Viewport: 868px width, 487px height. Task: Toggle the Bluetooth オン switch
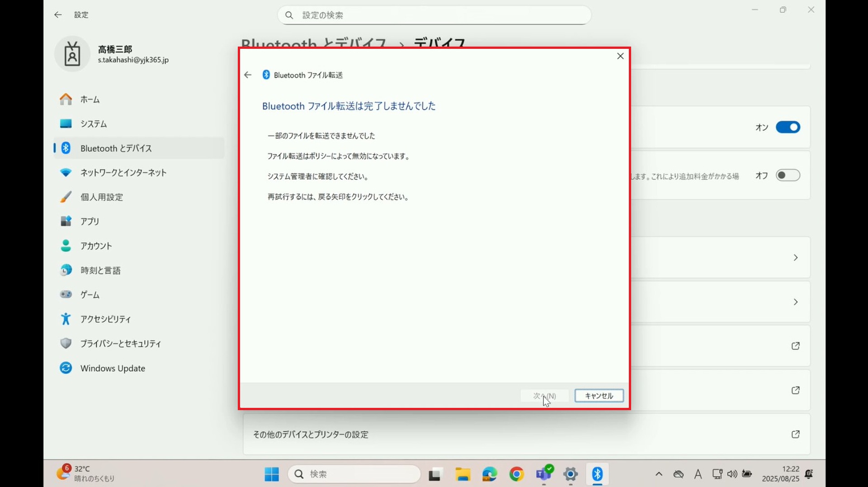point(788,128)
